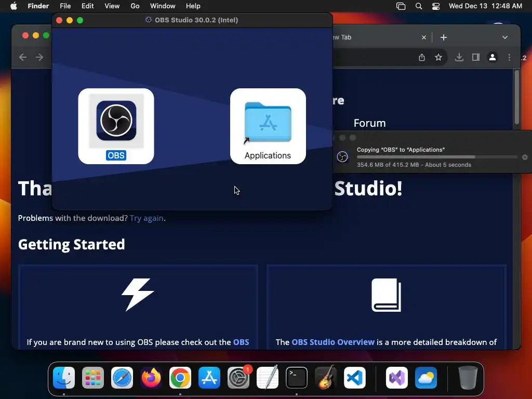Viewport: 532px width, 399px height.
Task: Open Stage Manager icon in menu bar
Action: (401, 6)
